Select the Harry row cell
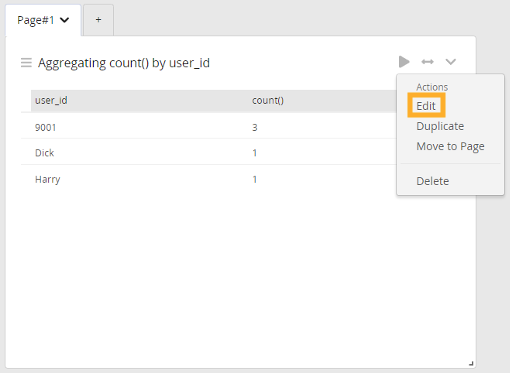The height and width of the screenshot is (373, 510). tap(48, 179)
